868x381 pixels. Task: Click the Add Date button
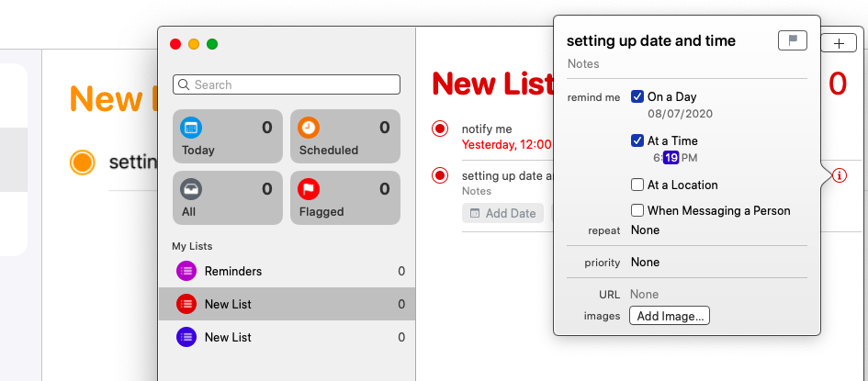(x=502, y=213)
